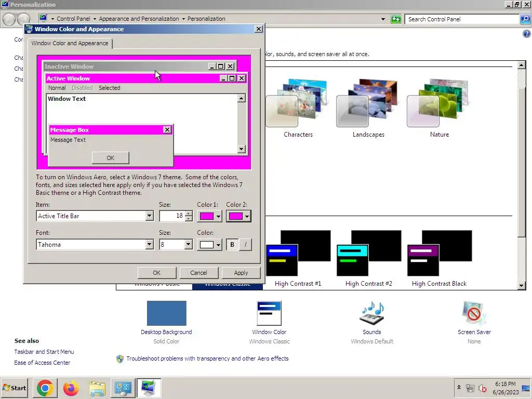Click the Back navigation arrow
The height and width of the screenshot is (399, 532).
[9, 19]
